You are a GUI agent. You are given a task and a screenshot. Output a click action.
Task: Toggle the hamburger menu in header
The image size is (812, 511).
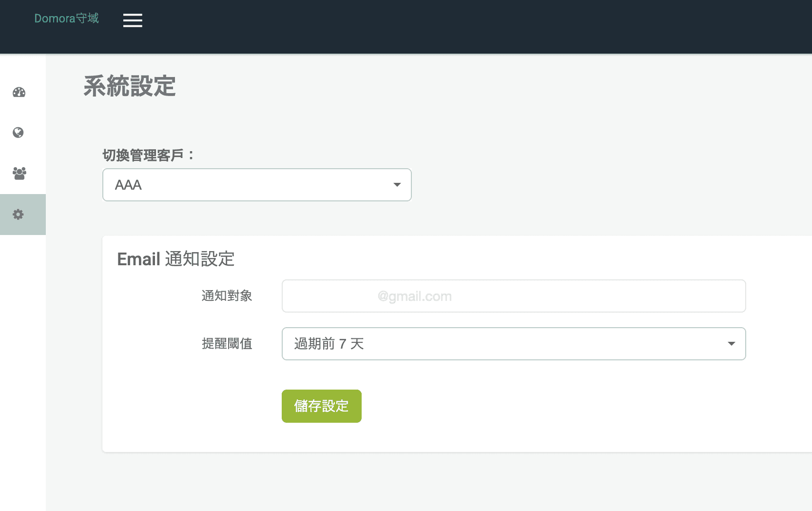(x=133, y=20)
